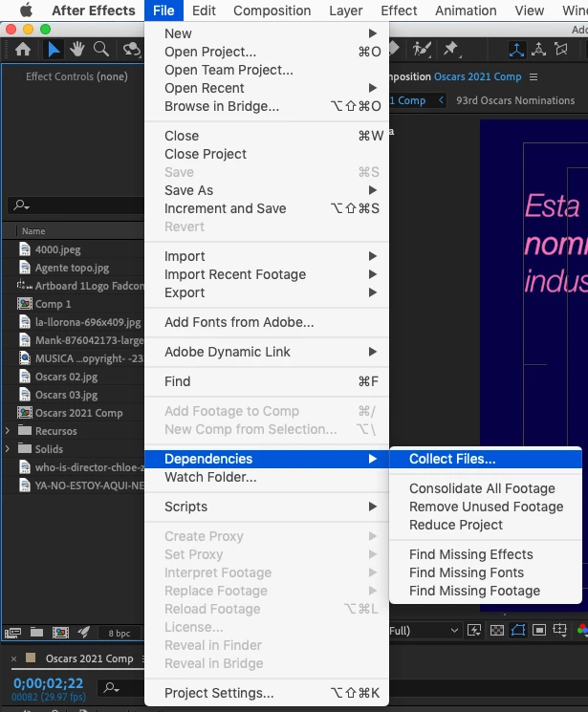588x712 pixels.
Task: Click the Project panel search field
Action: (x=76, y=205)
